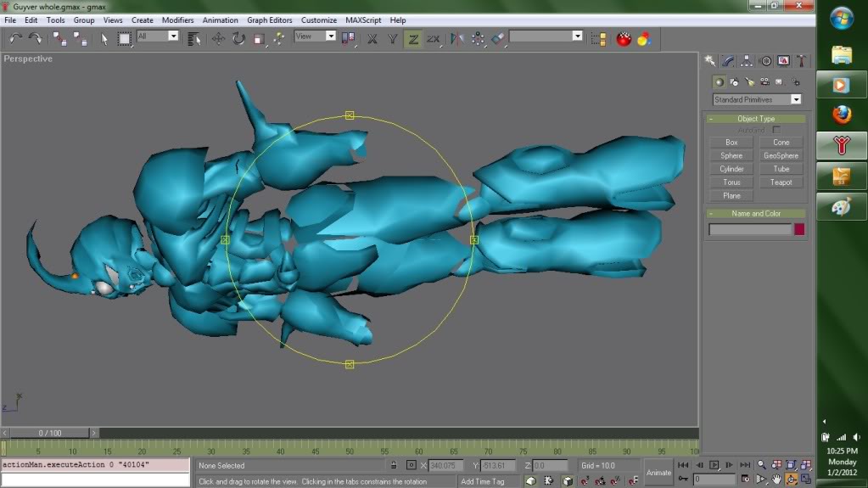Toggle the selection lock padlock
Viewport: 868px width, 488px height.
[x=394, y=465]
